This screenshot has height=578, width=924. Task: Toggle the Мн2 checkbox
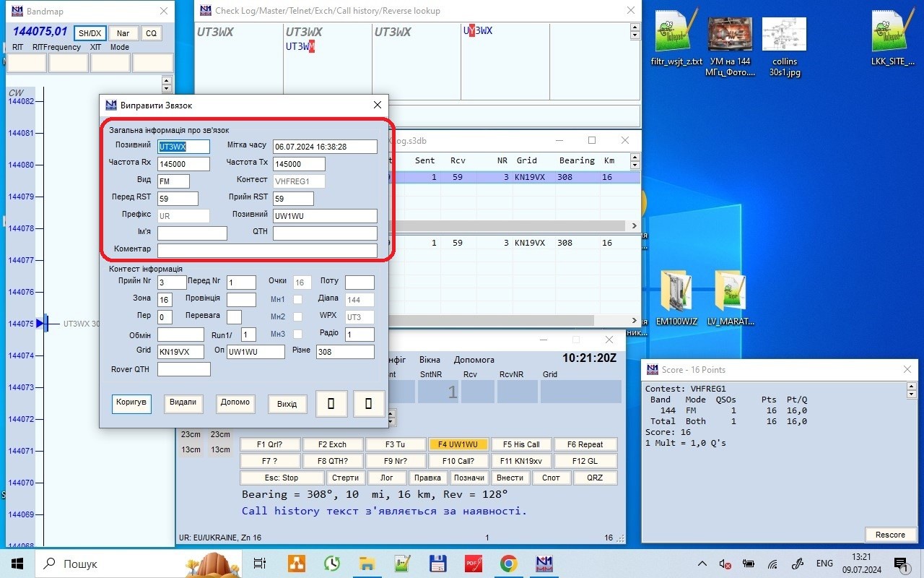pos(297,317)
